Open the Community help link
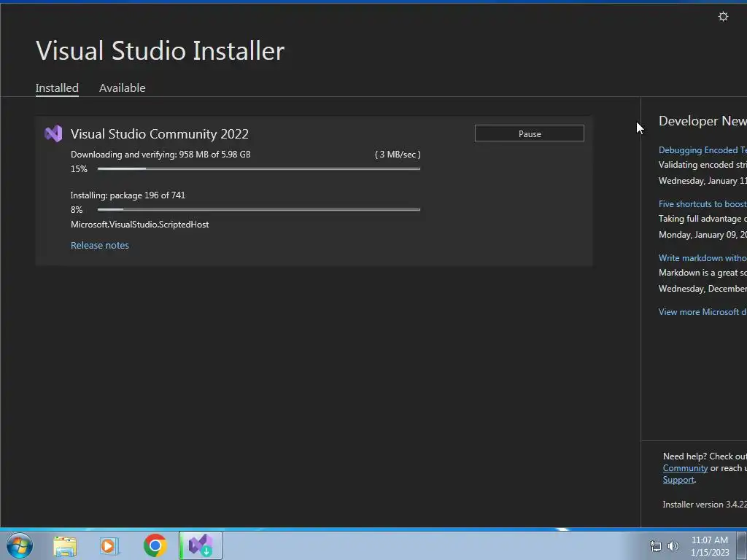This screenshot has width=747, height=560. click(x=685, y=468)
